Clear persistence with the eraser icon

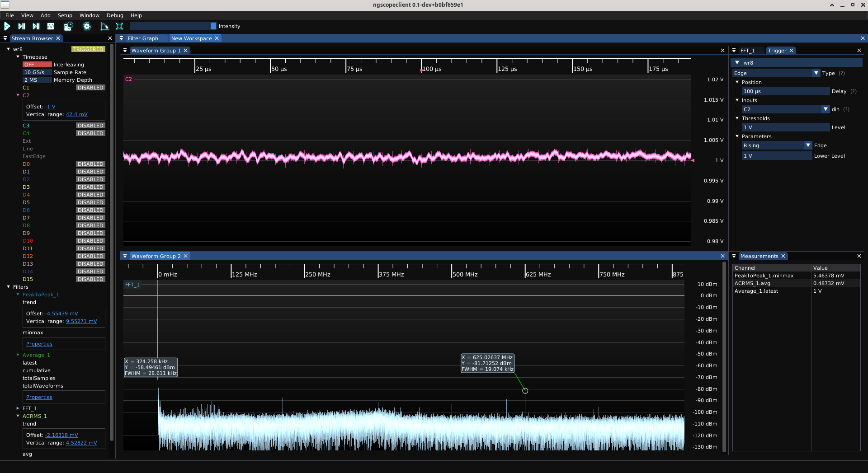click(x=104, y=26)
